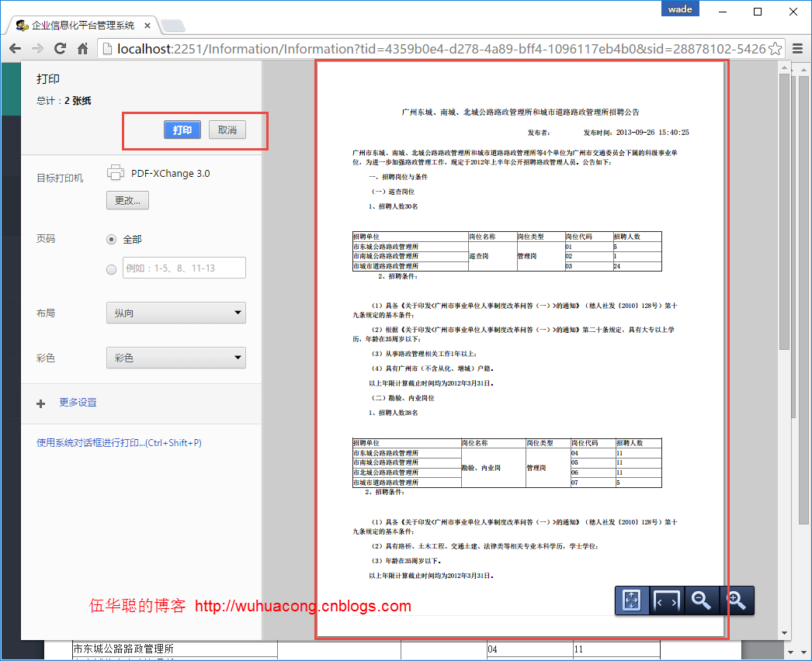The width and height of the screenshot is (812, 661).
Task: Click the browser forward arrow
Action: tap(37, 49)
